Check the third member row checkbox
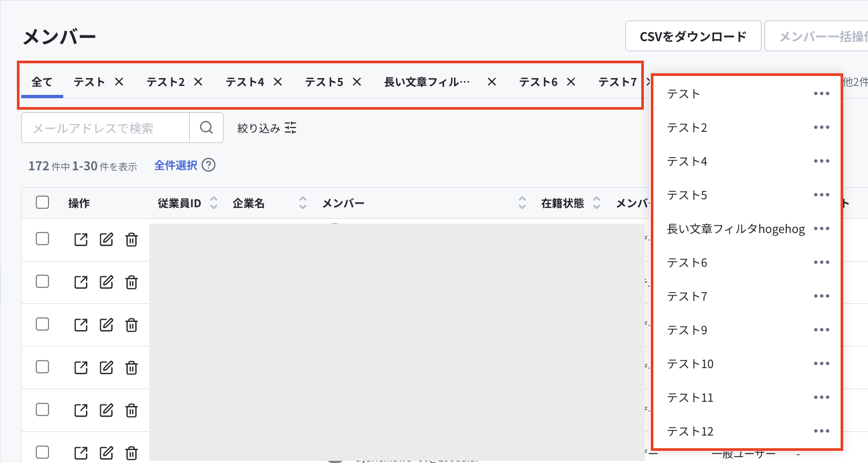Screen dimensions: 868x463 (42, 324)
